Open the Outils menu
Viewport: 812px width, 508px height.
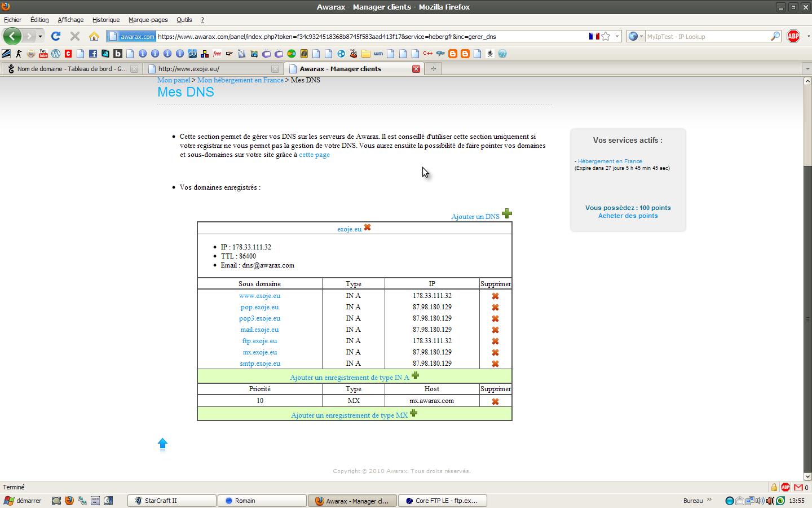pos(184,20)
